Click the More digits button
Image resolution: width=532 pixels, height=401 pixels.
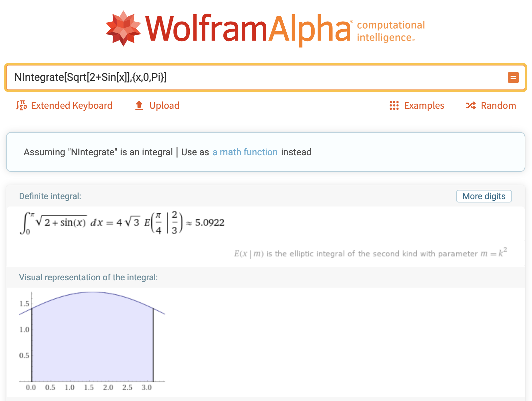[x=484, y=196]
